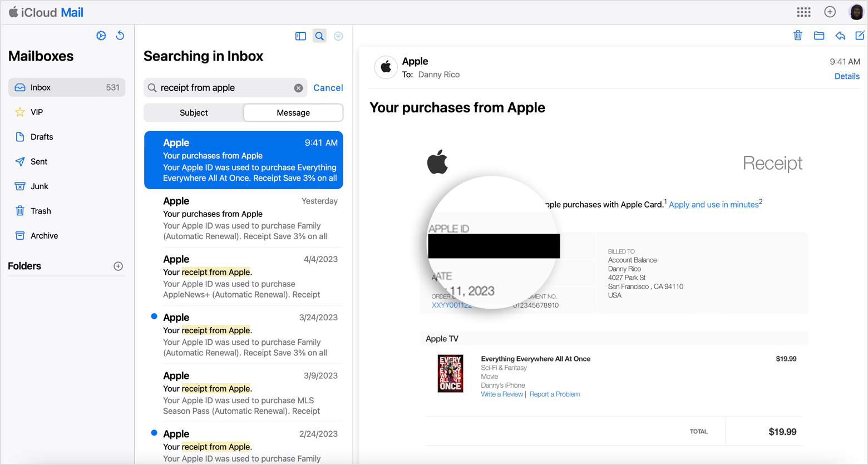Open the account profile avatar

pos(856,12)
